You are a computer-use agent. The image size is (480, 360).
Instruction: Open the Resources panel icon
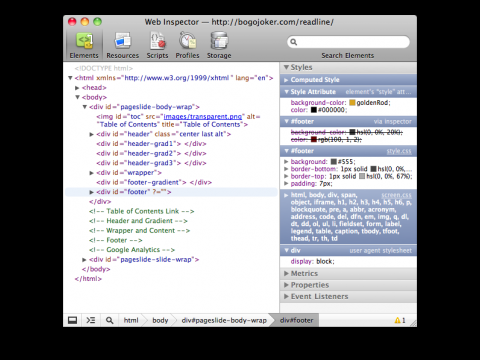(x=122, y=41)
